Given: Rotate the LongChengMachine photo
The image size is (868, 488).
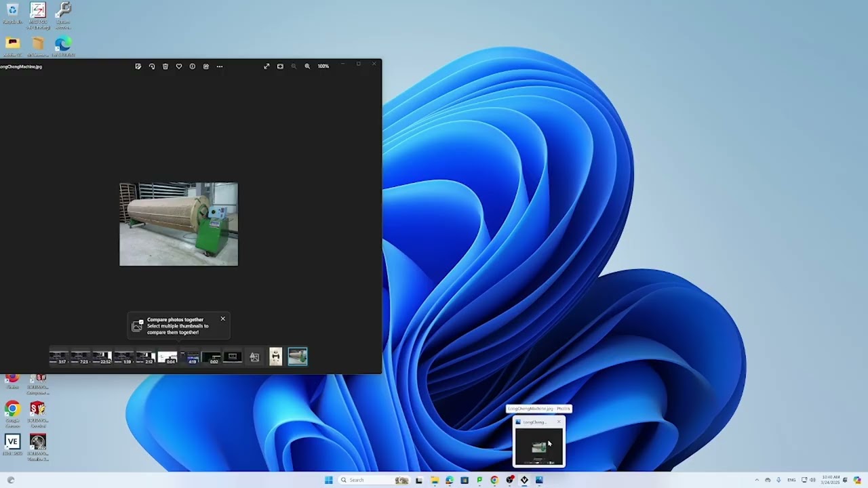Looking at the screenshot, I should pyautogui.click(x=152, y=66).
